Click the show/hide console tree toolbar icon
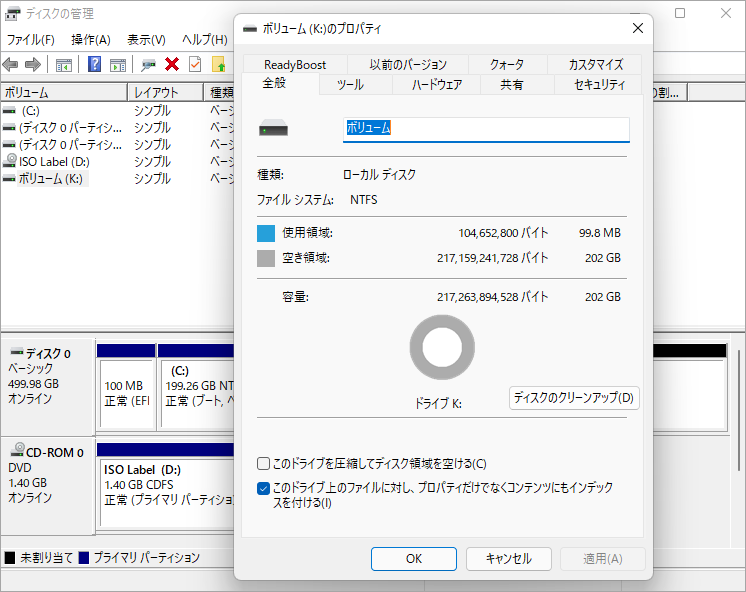Screen dimensions: 746x592 pyautogui.click(x=63, y=65)
